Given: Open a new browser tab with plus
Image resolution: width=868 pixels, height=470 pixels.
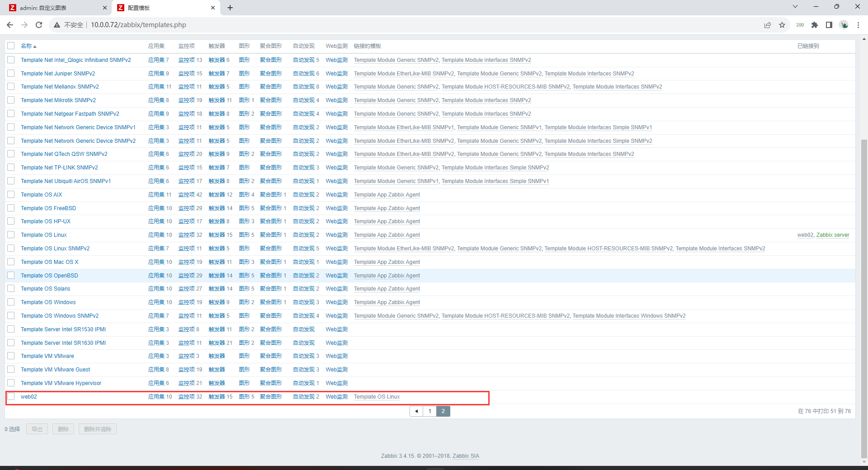Looking at the screenshot, I should click(230, 8).
